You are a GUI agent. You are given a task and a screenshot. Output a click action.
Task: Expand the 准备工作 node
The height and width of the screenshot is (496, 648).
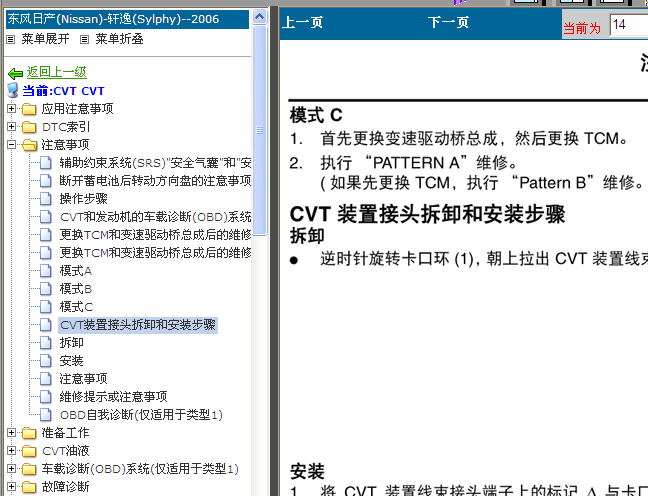click(x=12, y=433)
